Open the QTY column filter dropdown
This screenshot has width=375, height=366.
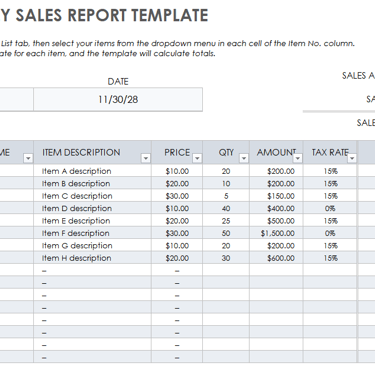(244, 158)
